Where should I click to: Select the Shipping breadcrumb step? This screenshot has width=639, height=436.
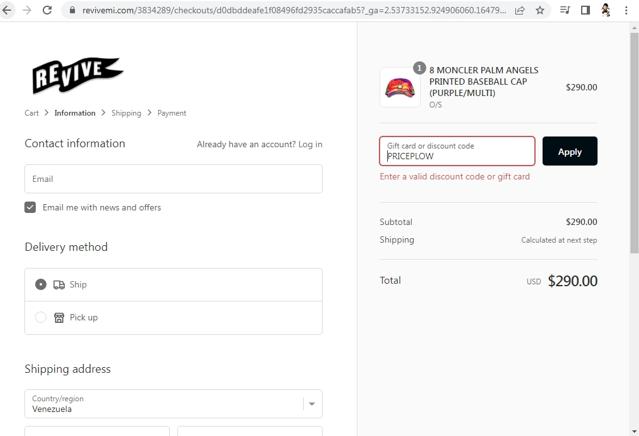coord(126,113)
